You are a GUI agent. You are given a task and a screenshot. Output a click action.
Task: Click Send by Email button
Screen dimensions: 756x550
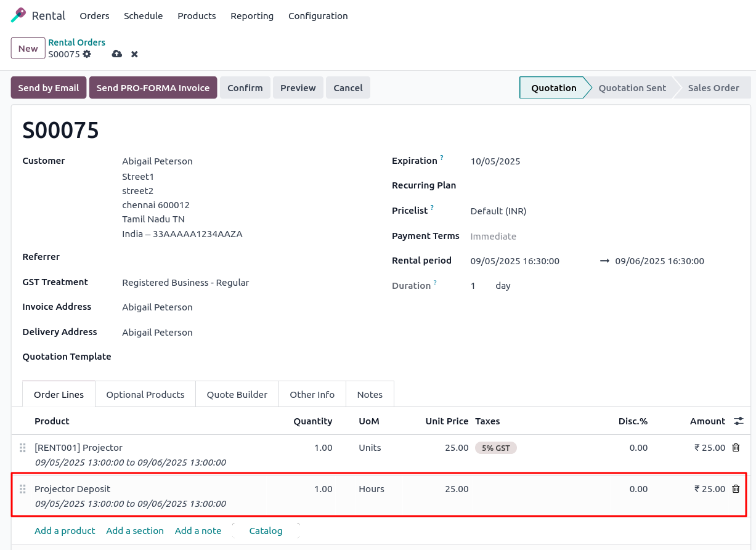[x=49, y=88]
